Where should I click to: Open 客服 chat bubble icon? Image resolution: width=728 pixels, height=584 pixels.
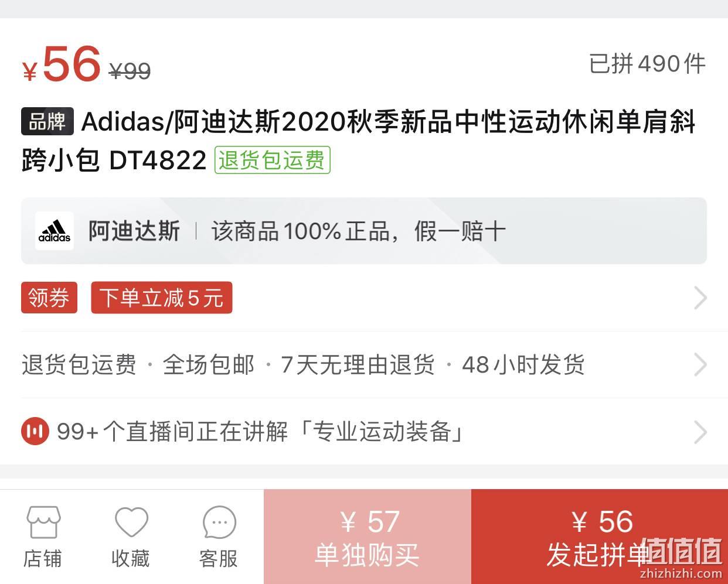point(219,522)
